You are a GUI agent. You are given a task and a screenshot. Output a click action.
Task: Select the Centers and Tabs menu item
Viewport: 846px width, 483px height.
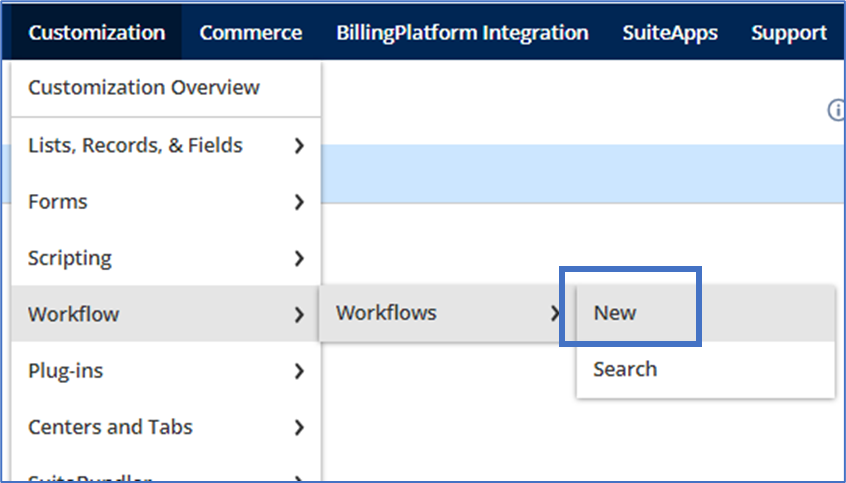tap(166, 427)
